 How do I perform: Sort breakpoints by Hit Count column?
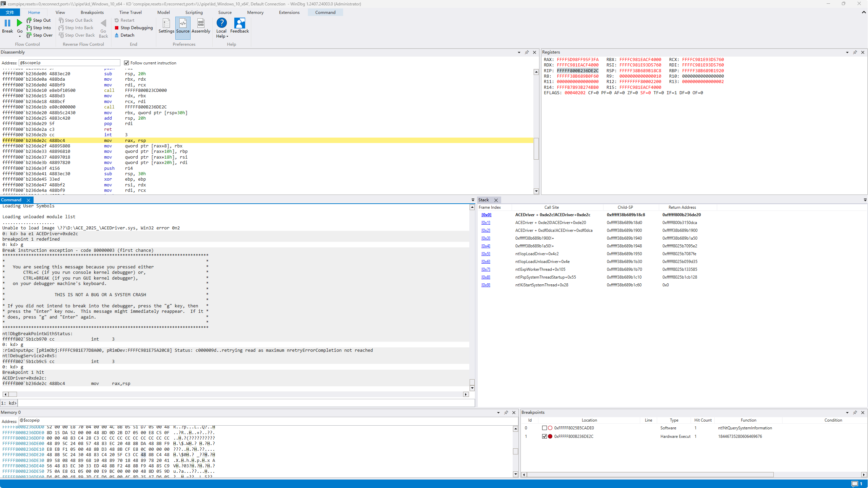point(703,420)
